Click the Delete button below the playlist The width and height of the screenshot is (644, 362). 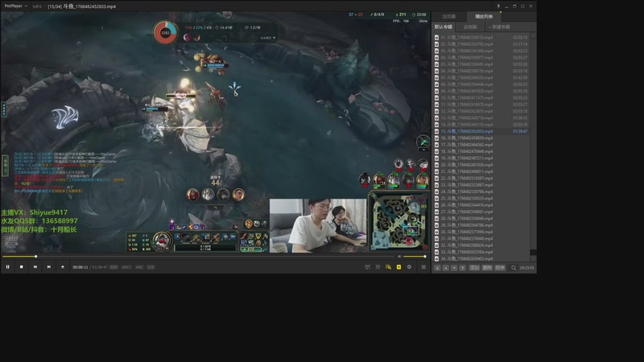487,268
